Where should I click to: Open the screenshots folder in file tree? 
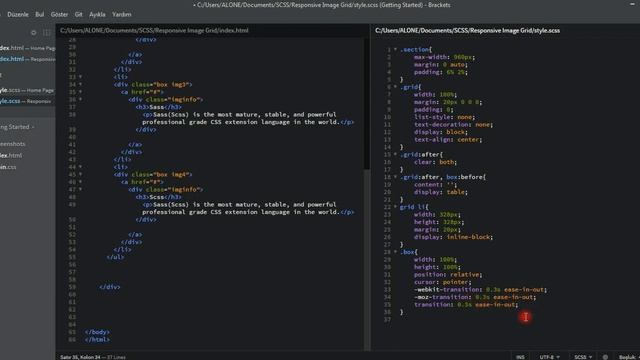click(13, 144)
